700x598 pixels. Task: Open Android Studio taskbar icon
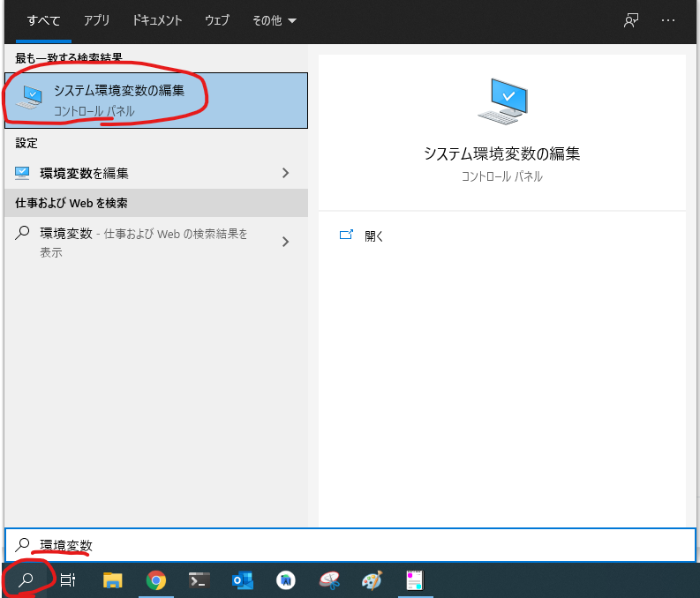[286, 580]
